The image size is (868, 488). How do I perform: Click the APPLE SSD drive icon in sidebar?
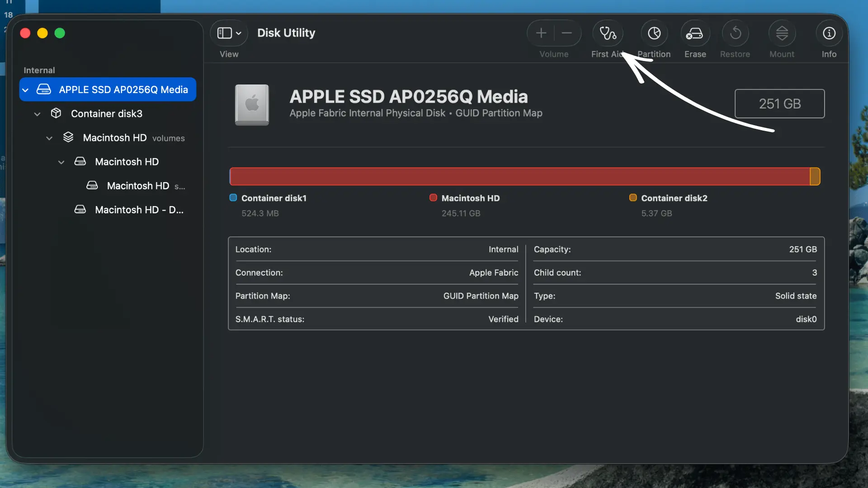click(44, 89)
